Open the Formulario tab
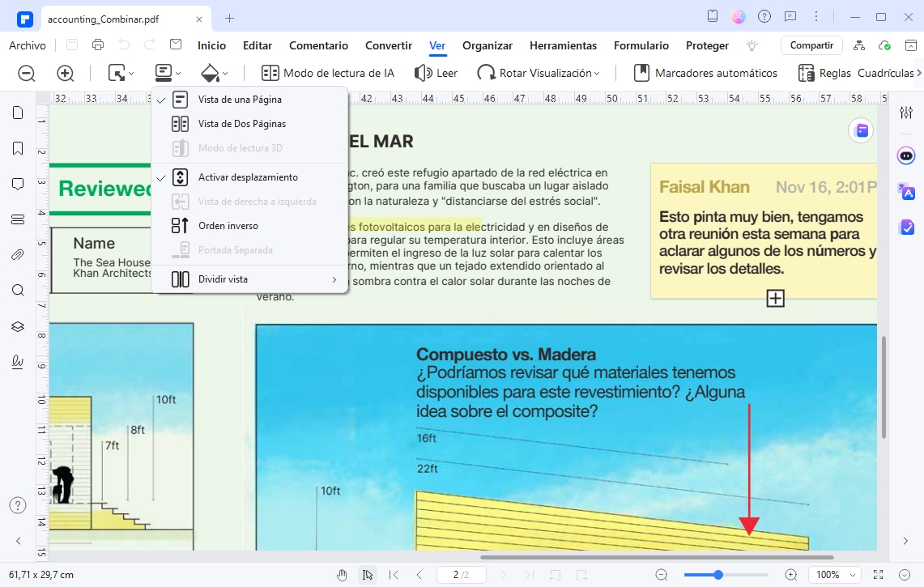This screenshot has width=924, height=587. point(641,45)
